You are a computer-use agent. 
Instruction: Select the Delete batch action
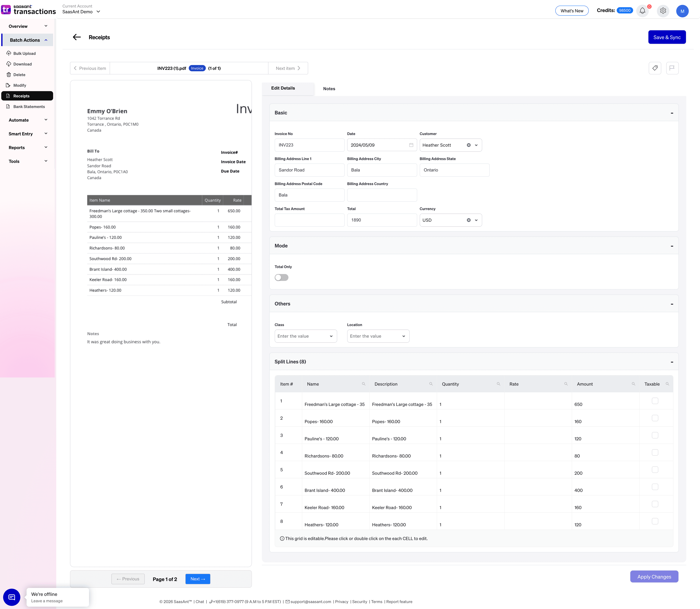tap(19, 75)
